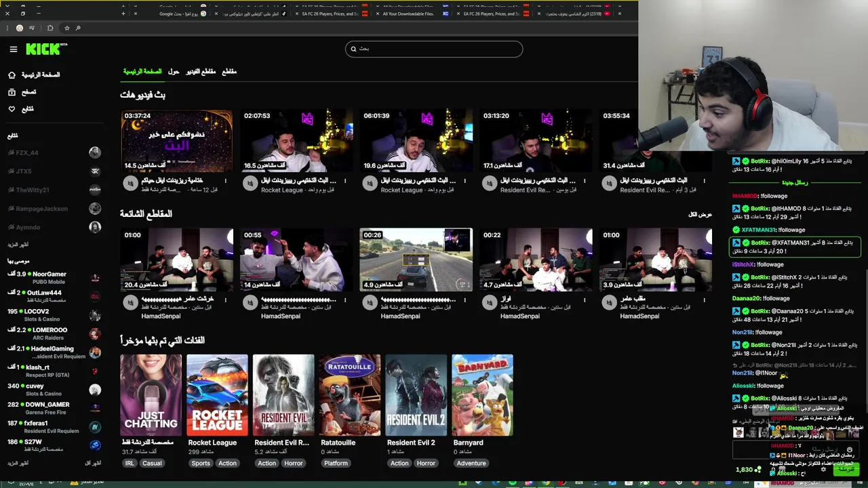Viewport: 868px width, 488px height.
Task: Open RampageJackson avatar in followed list
Action: click(95, 208)
